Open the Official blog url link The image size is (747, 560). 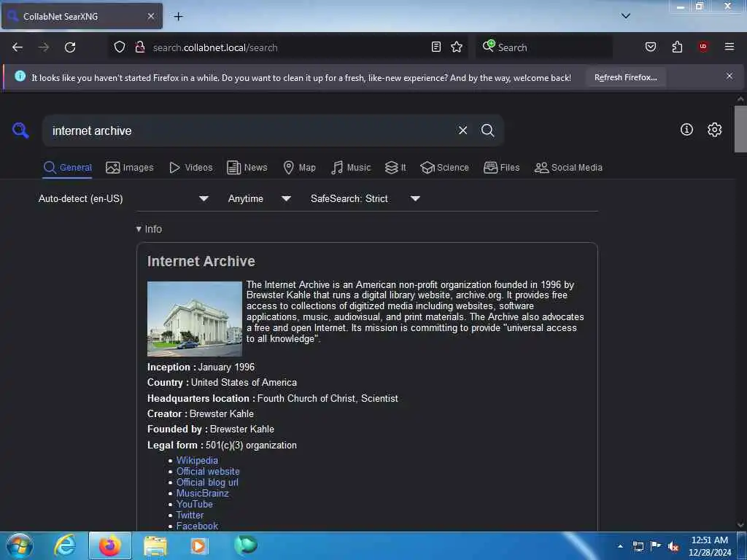coord(207,483)
